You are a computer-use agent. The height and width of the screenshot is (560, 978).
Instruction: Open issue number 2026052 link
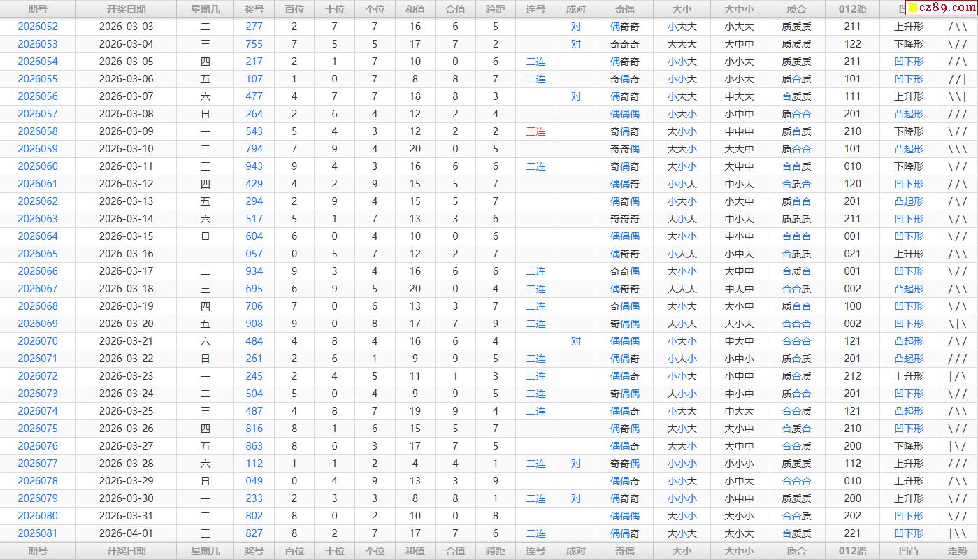(x=38, y=27)
